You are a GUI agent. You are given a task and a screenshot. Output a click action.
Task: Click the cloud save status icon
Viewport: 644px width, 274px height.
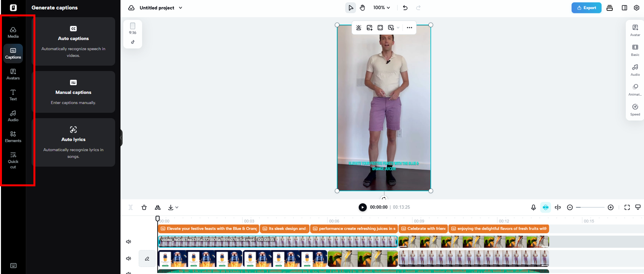[x=131, y=8]
